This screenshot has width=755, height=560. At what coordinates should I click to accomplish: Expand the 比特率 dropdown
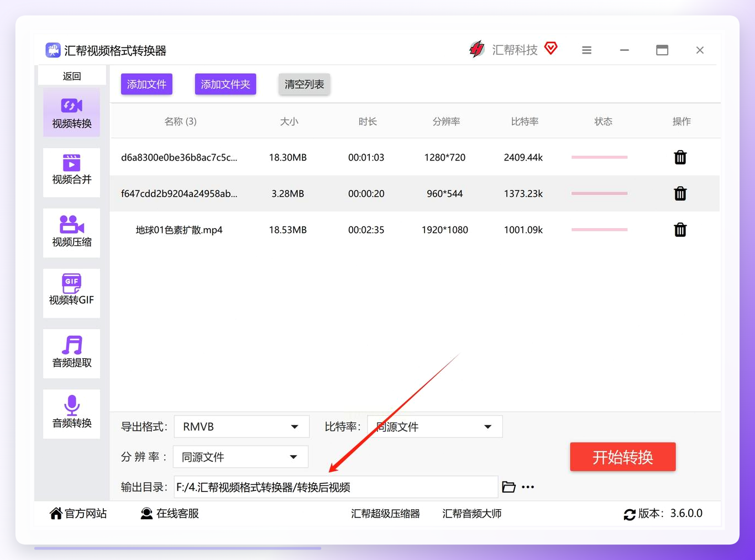[435, 427]
